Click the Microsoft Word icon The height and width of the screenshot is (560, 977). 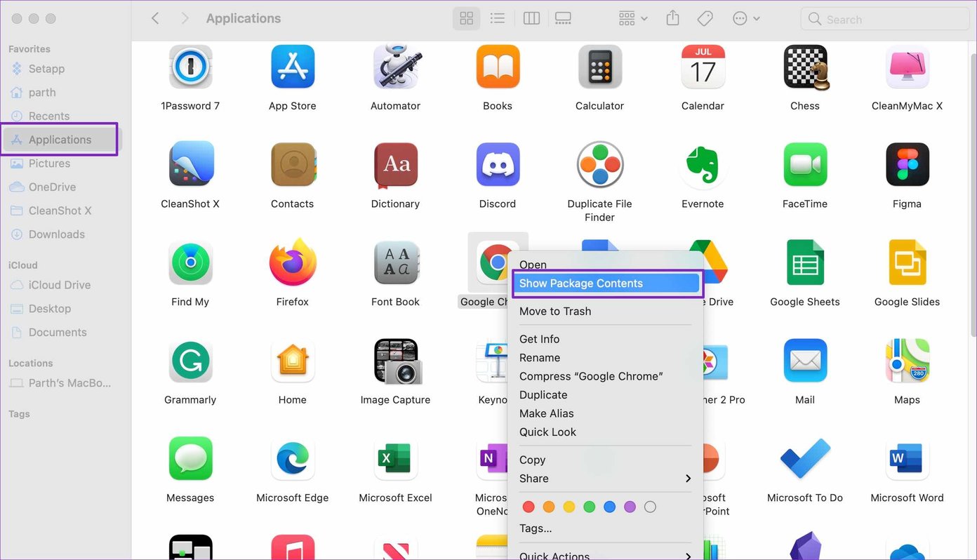[x=908, y=459]
